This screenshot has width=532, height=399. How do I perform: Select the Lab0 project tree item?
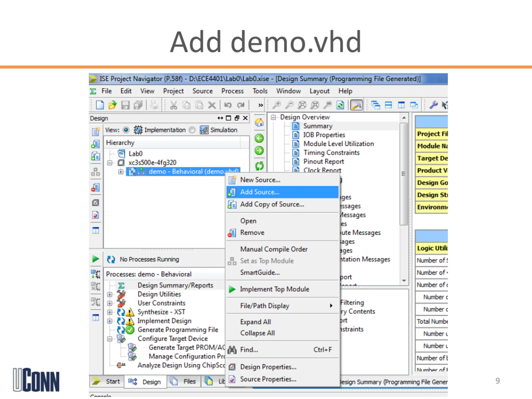click(x=135, y=154)
